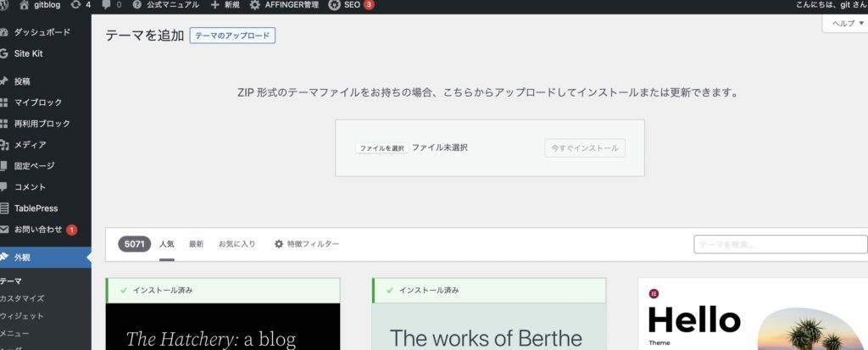The image size is (868, 350).
Task: Open カスタマイズ in the 外観 submenu
Action: click(22, 298)
